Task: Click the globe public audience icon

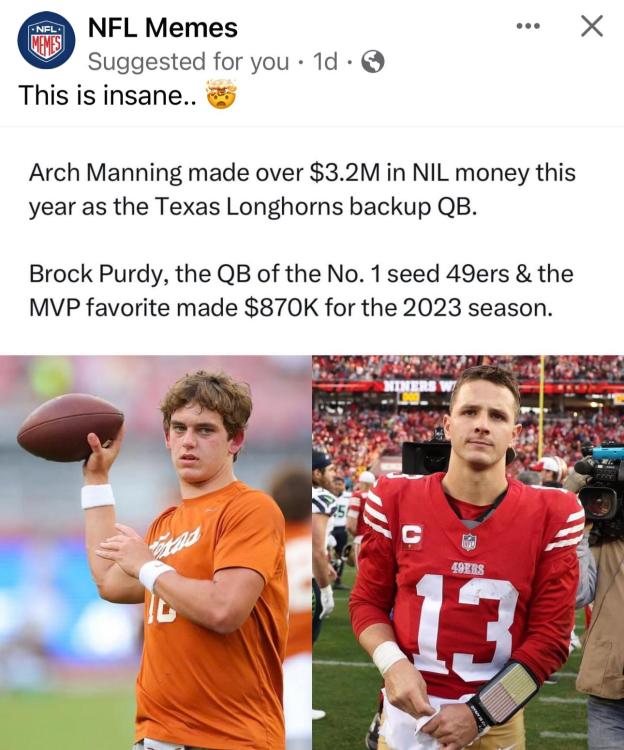Action: [372, 62]
